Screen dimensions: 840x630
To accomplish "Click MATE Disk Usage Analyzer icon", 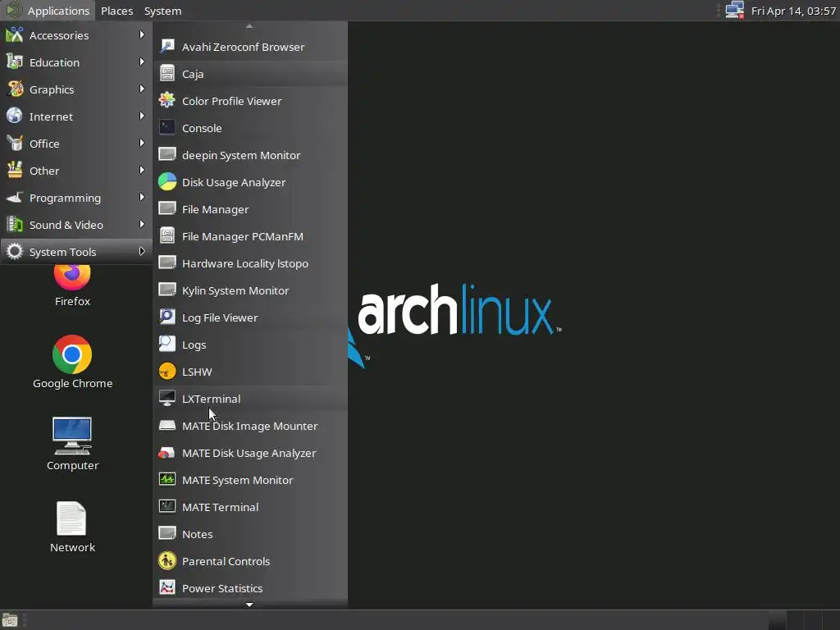I will point(167,453).
